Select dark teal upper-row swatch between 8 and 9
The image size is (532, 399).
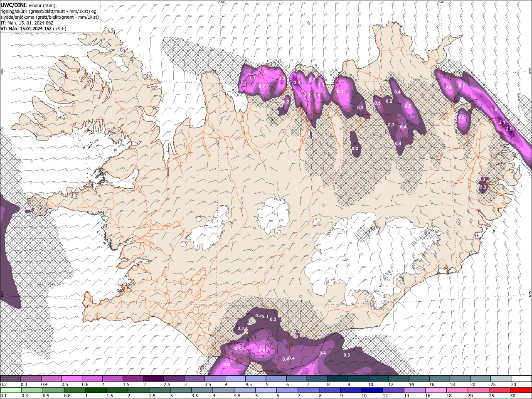(x=337, y=379)
